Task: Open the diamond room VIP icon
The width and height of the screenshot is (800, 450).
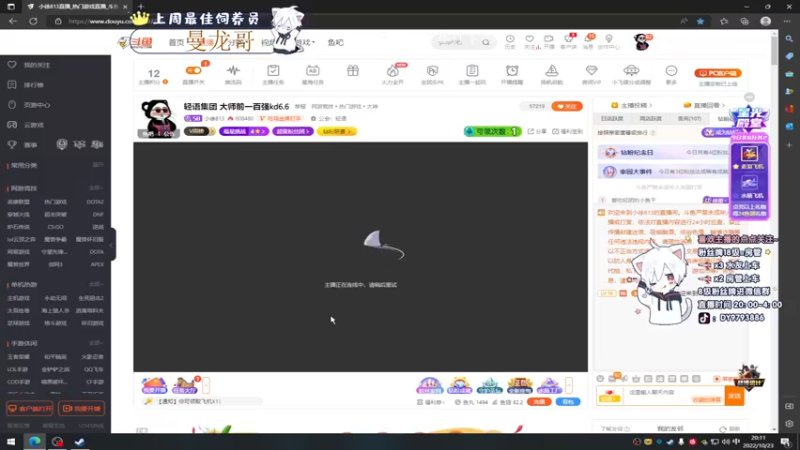Action: pos(591,70)
